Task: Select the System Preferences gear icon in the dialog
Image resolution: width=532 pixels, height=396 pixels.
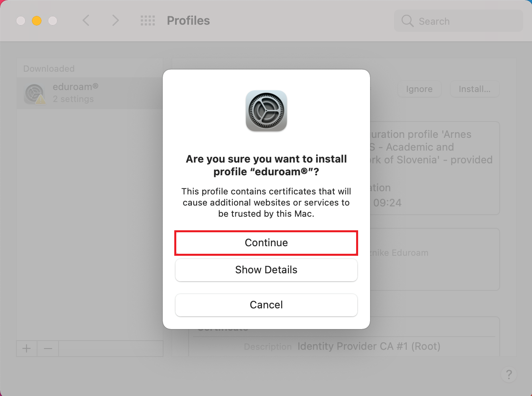Action: [x=266, y=111]
